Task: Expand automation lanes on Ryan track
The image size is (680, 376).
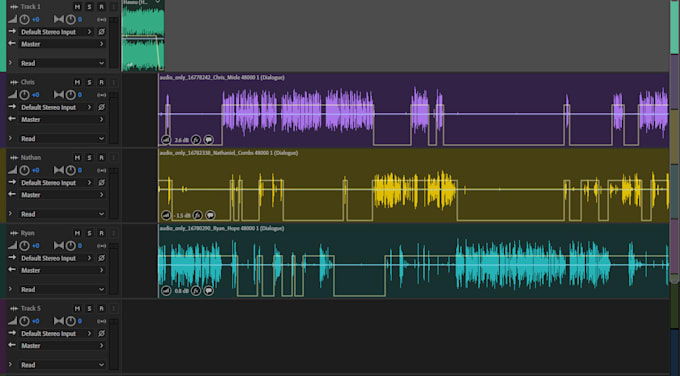Action: point(11,289)
